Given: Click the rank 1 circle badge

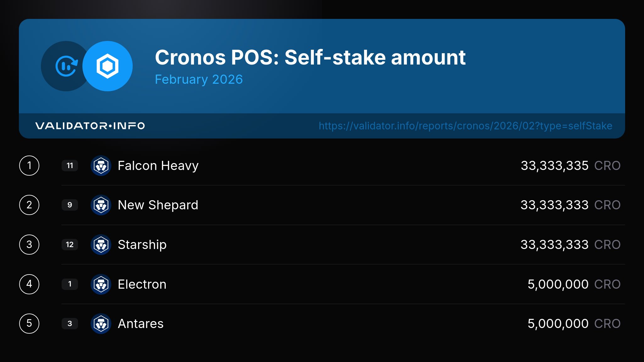Looking at the screenshot, I should point(29,166).
